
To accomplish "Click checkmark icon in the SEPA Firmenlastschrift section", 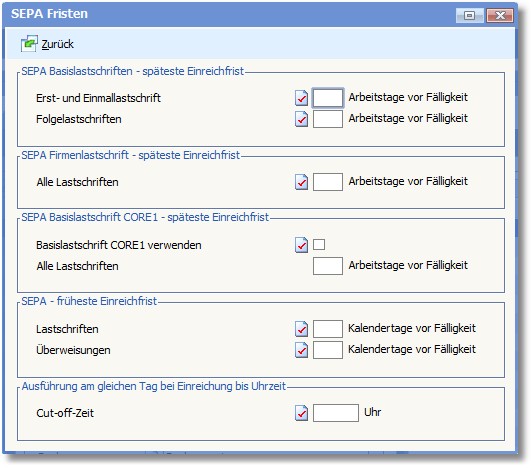I will 301,182.
